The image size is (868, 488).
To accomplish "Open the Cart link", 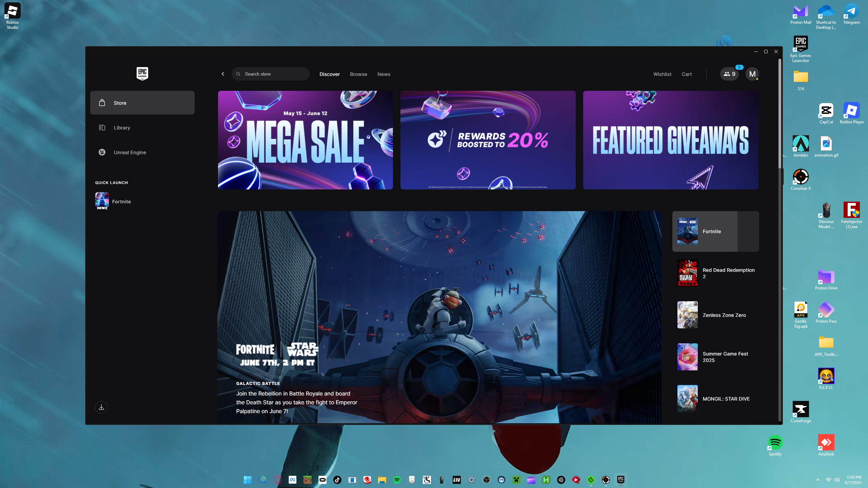I will 687,74.
